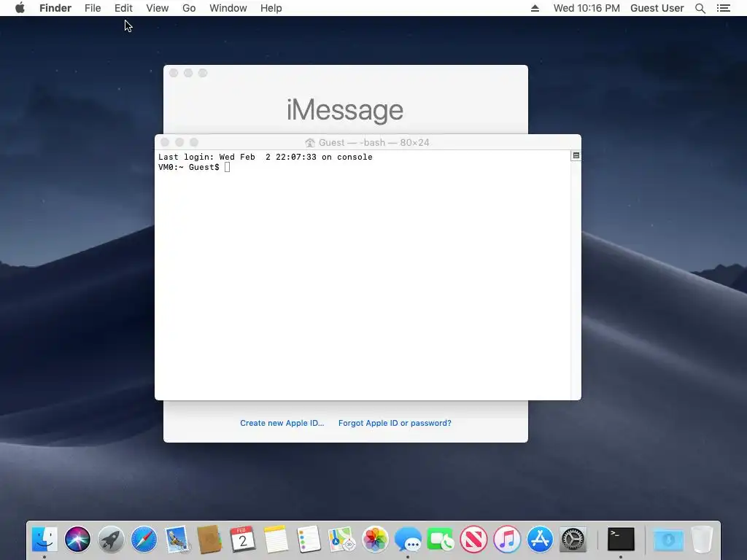Open Maps app in Dock
This screenshot has width=747, height=560.
coord(341,540)
